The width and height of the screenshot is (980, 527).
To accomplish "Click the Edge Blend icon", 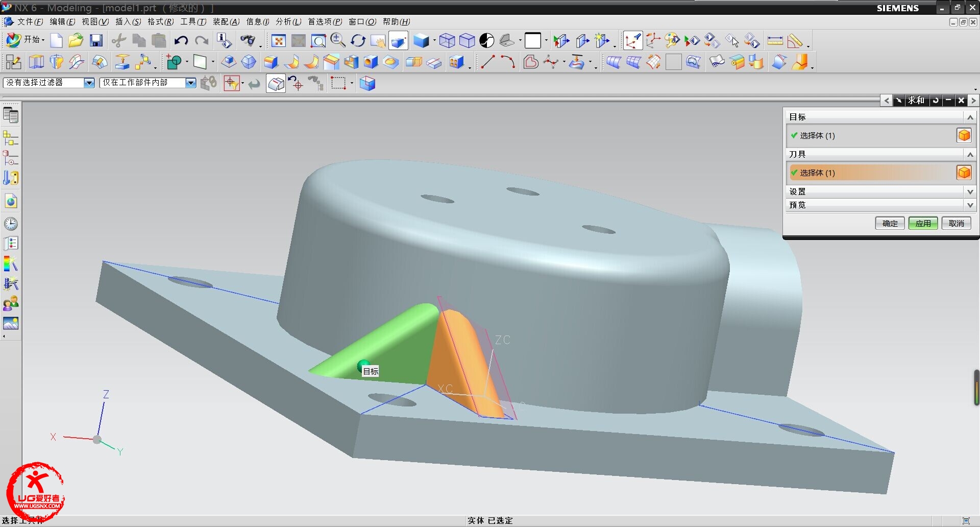I will click(271, 62).
